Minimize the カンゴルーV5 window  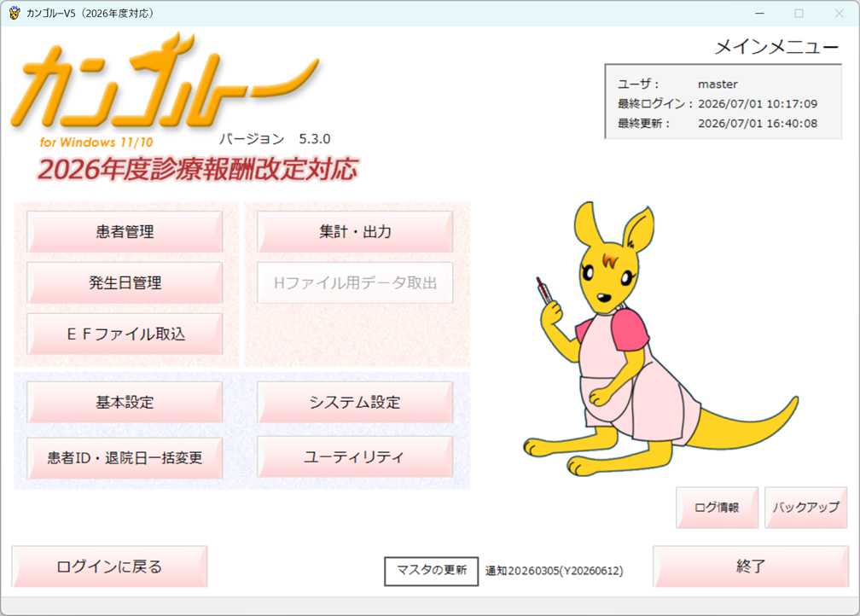tap(759, 13)
